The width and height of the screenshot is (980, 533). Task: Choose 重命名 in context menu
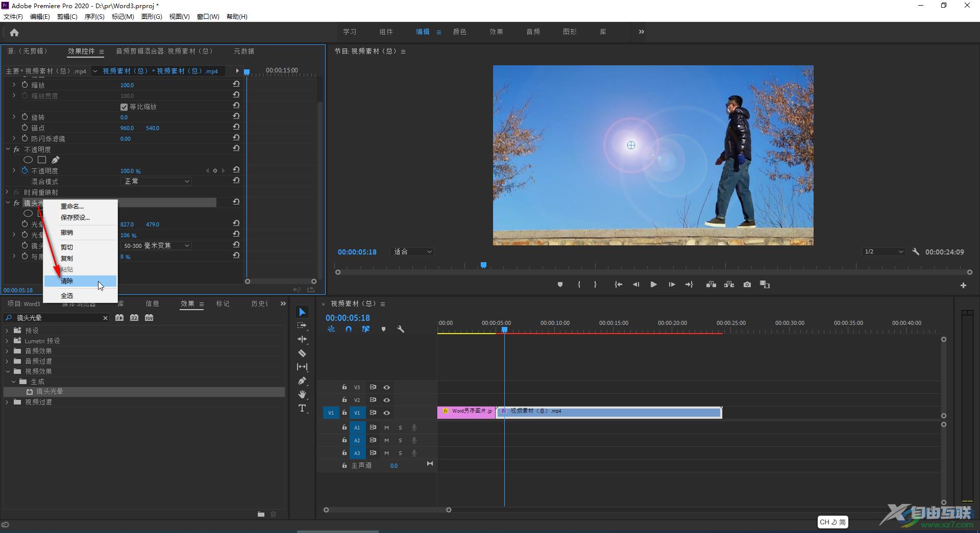click(80, 207)
